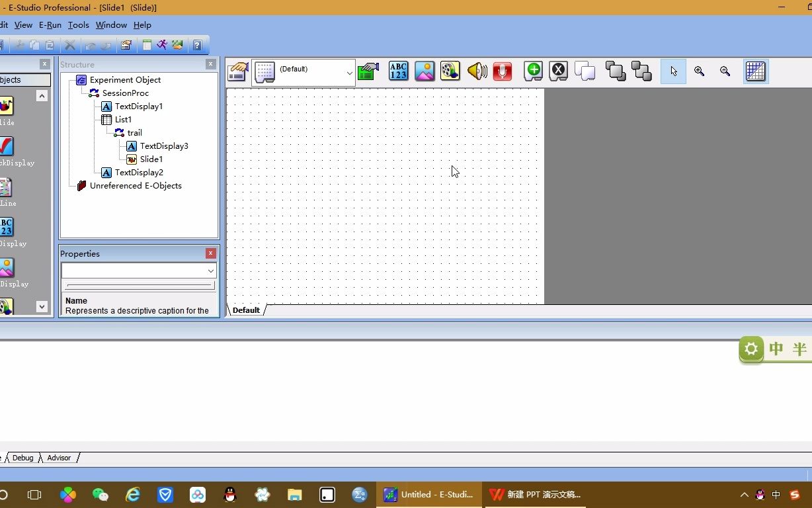The width and height of the screenshot is (812, 508).
Task: Switch to the Advisor output tab
Action: click(59, 458)
